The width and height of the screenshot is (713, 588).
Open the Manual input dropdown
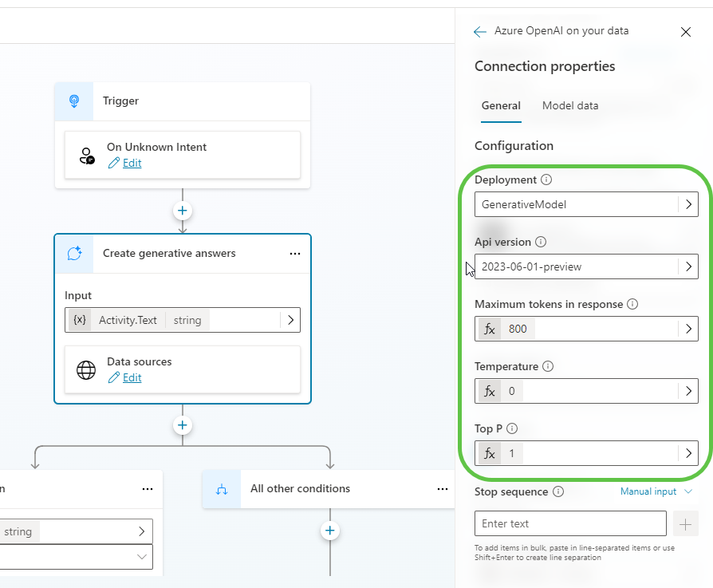[x=656, y=492]
